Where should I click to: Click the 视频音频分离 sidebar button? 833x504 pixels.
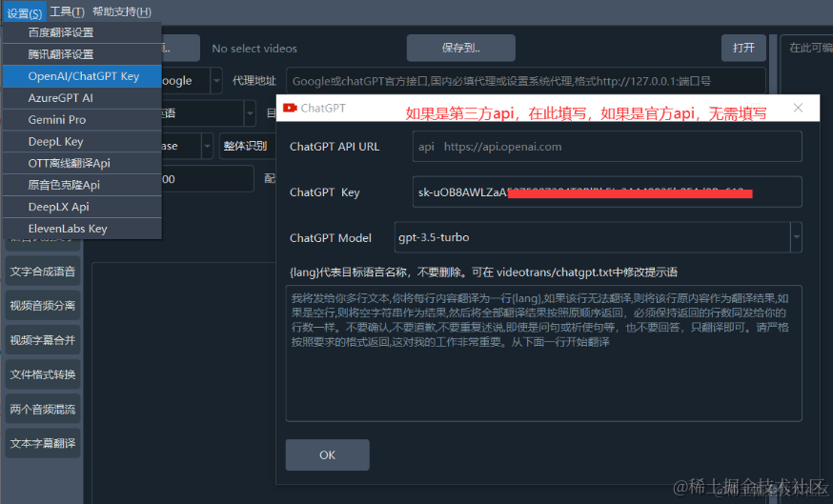[43, 306]
